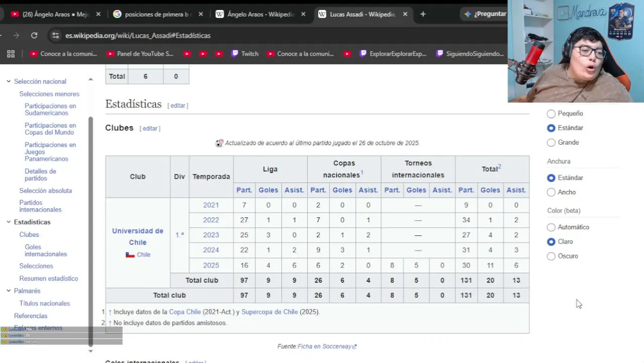Open SiguiendoSiguiendo... bookmark

pos(470,54)
